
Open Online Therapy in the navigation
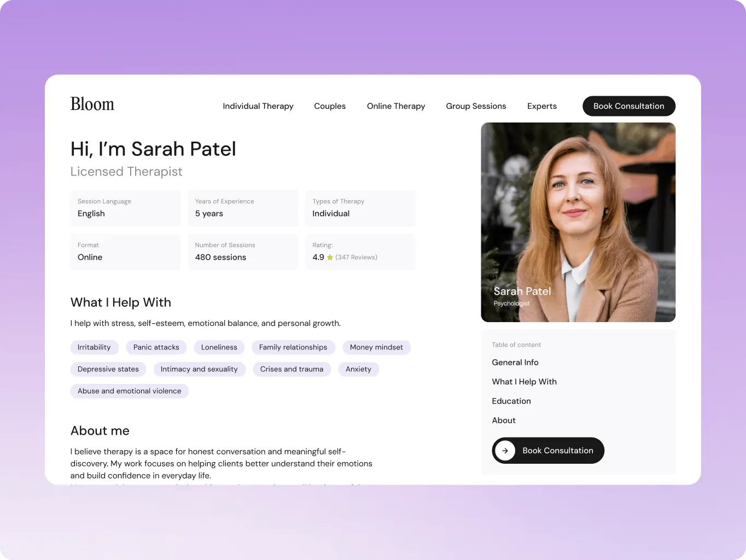(396, 106)
